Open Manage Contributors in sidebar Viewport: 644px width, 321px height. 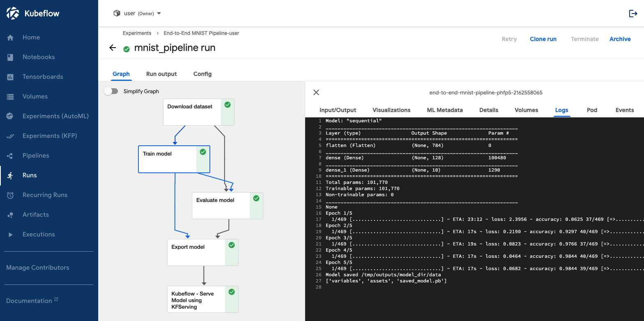(x=38, y=268)
